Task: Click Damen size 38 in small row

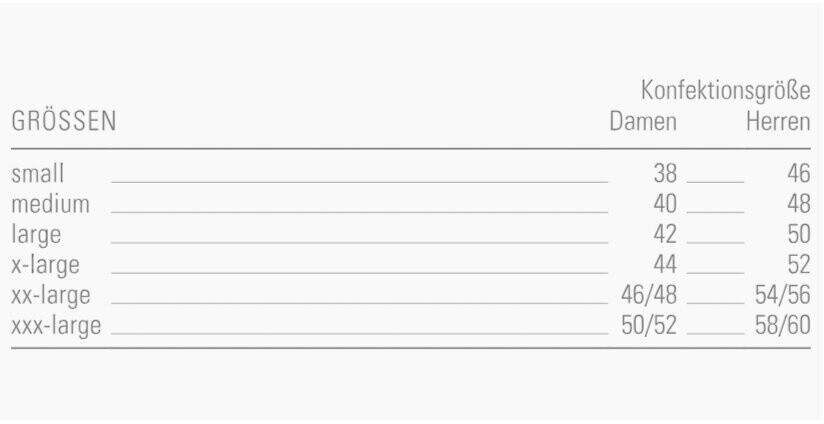Action: click(665, 174)
